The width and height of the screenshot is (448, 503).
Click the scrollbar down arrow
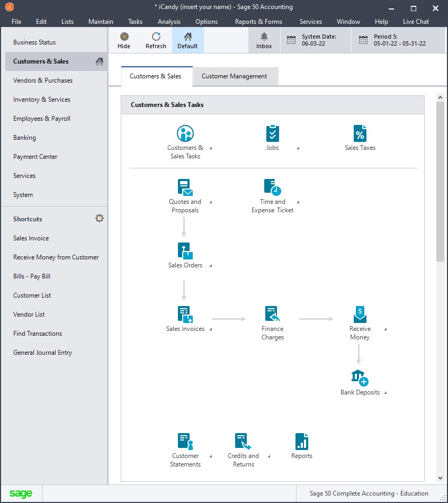440,478
